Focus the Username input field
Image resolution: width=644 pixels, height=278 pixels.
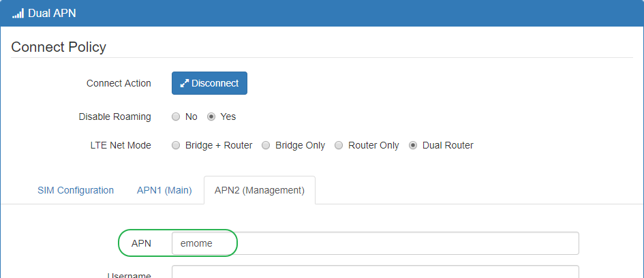coord(375,272)
